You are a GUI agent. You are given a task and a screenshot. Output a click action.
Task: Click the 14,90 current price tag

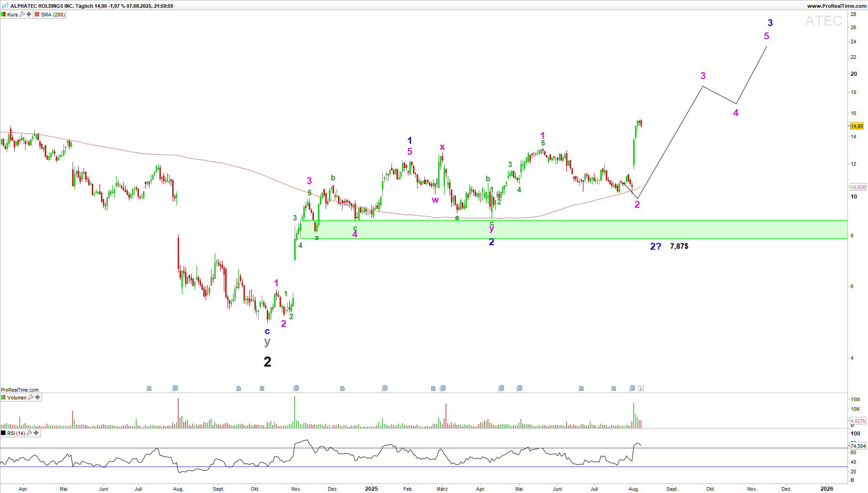click(857, 126)
